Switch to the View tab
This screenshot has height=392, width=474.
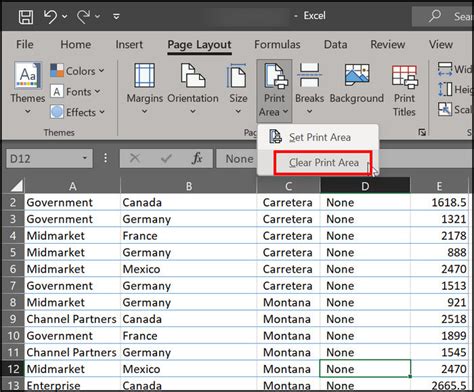(x=441, y=44)
